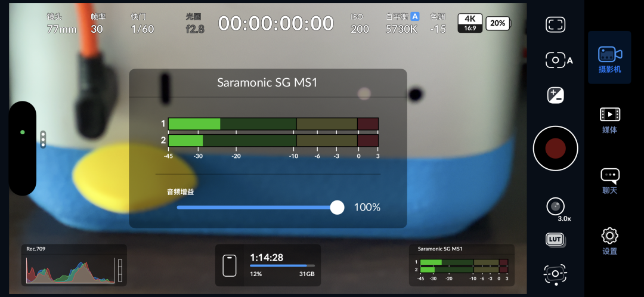The height and width of the screenshot is (297, 644).
Task: Tap the stabilization icon below LUT
Action: [555, 274]
